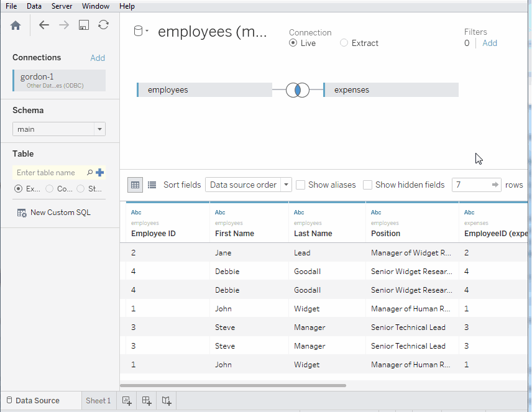
Task: Create a new dashboard from the bottom bar
Action: [x=147, y=401]
